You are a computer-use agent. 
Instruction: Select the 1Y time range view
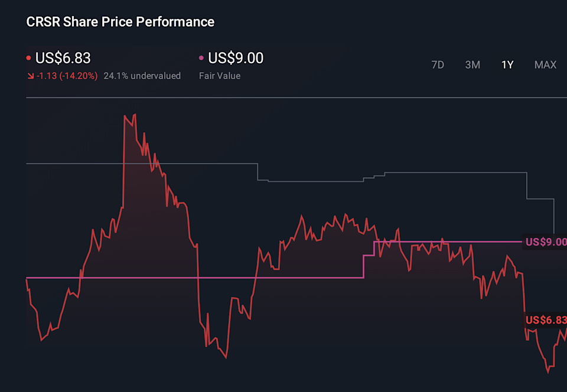(x=507, y=65)
